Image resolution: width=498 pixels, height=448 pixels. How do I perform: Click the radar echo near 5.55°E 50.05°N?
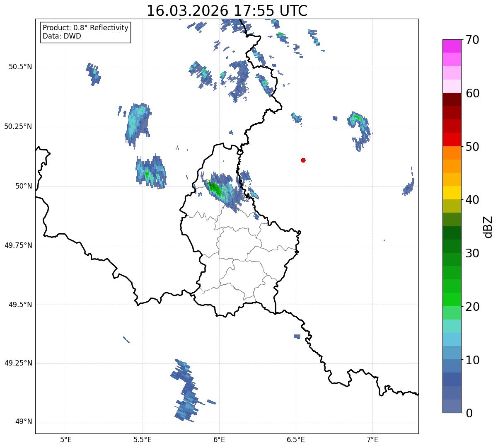pos(151,172)
